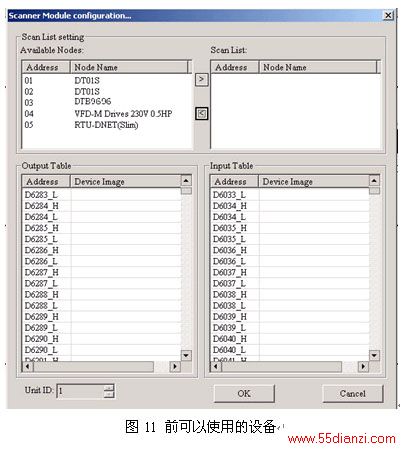Click Input Table horizontal scroll left arrow
Image resolution: width=402 pixels, height=451 pixels.
216,367
